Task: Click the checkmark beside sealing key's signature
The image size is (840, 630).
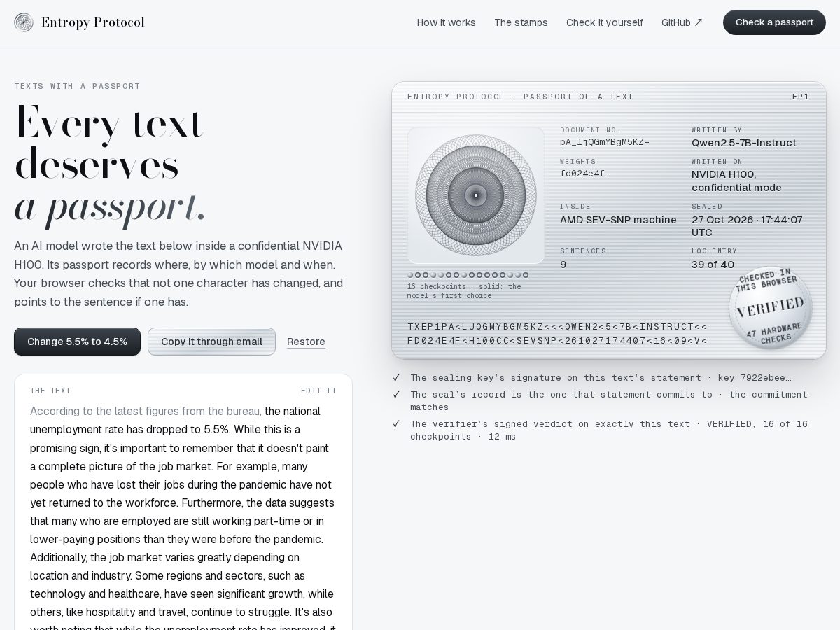Action: point(396,378)
